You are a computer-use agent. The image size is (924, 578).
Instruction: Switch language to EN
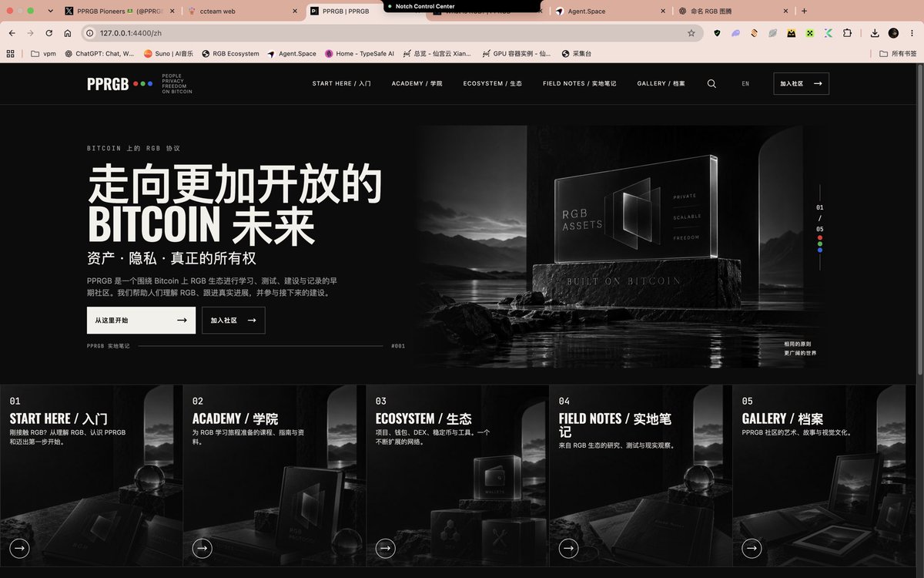pyautogui.click(x=745, y=83)
